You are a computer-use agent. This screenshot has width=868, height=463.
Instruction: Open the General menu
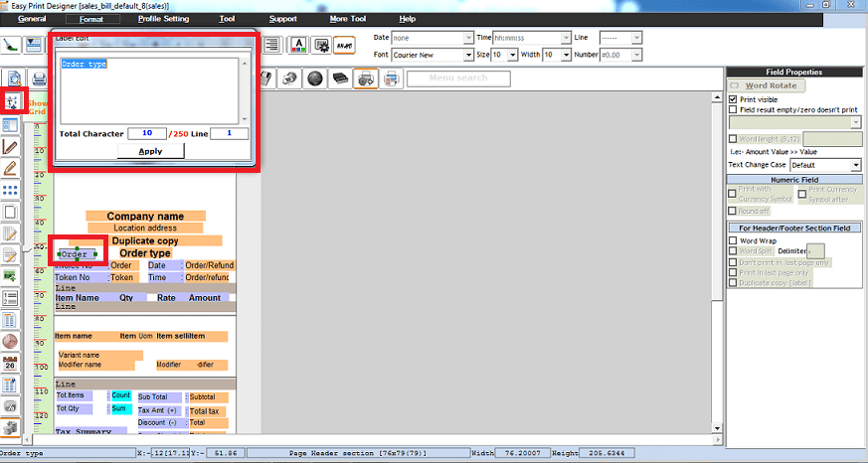(x=32, y=19)
